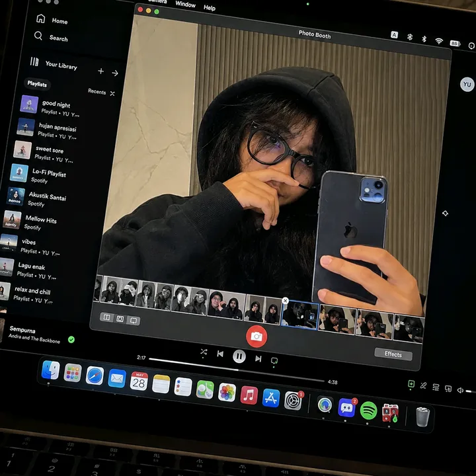The image size is (476, 476).
Task: Mute with the speaker icon
Action: coord(460,390)
